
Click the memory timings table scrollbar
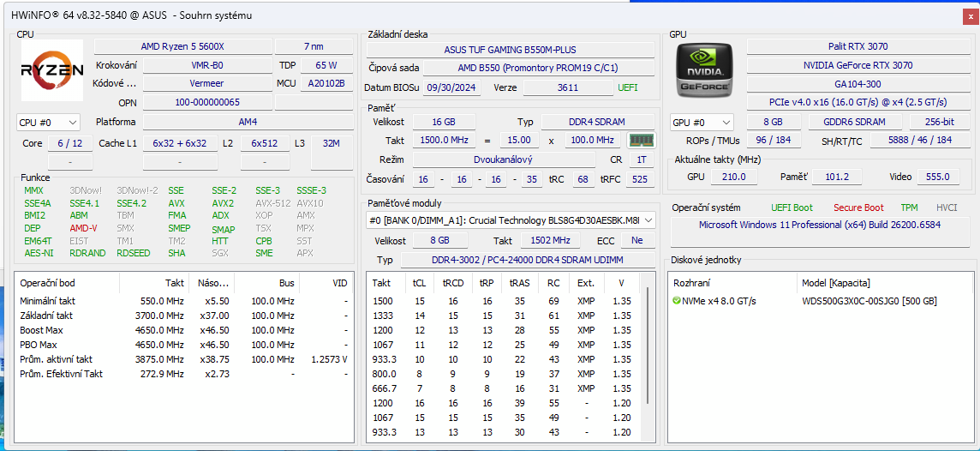[648, 360]
